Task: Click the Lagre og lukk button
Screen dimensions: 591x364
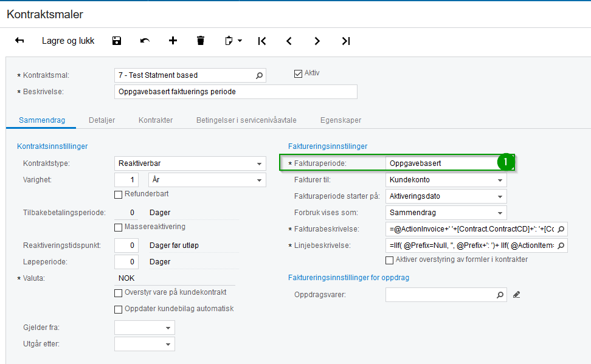Action: [68, 41]
